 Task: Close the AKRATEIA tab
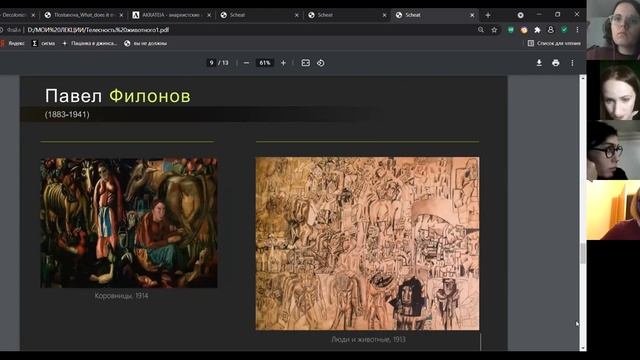tap(209, 15)
